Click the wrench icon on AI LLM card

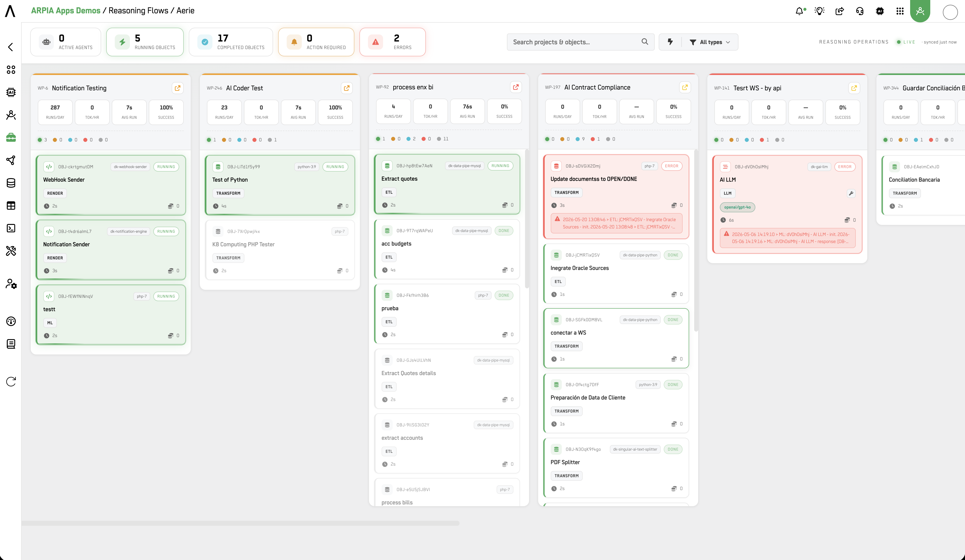point(851,193)
